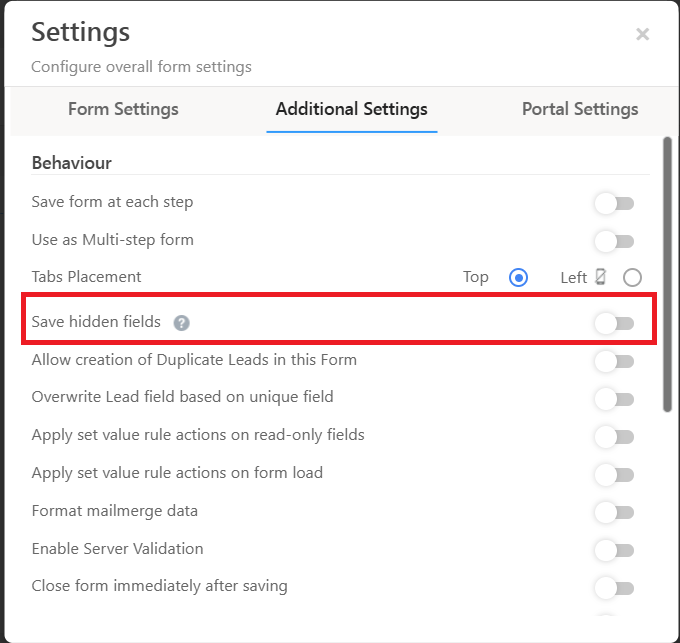Turn on Format mailmerge data
Image resolution: width=680 pixels, height=643 pixels.
tap(614, 512)
